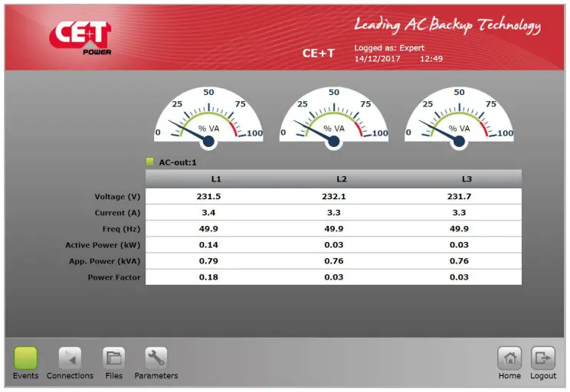
Task: Click the Logout icon
Action: click(543, 358)
